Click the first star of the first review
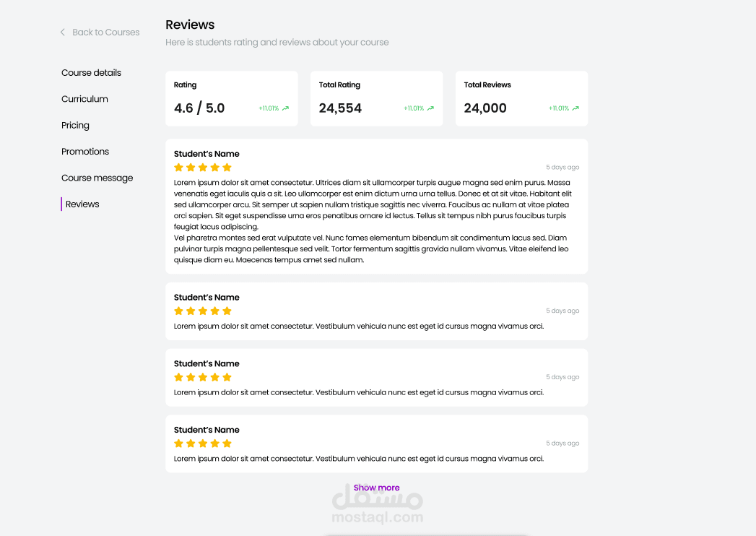The height and width of the screenshot is (536, 756). click(x=179, y=168)
